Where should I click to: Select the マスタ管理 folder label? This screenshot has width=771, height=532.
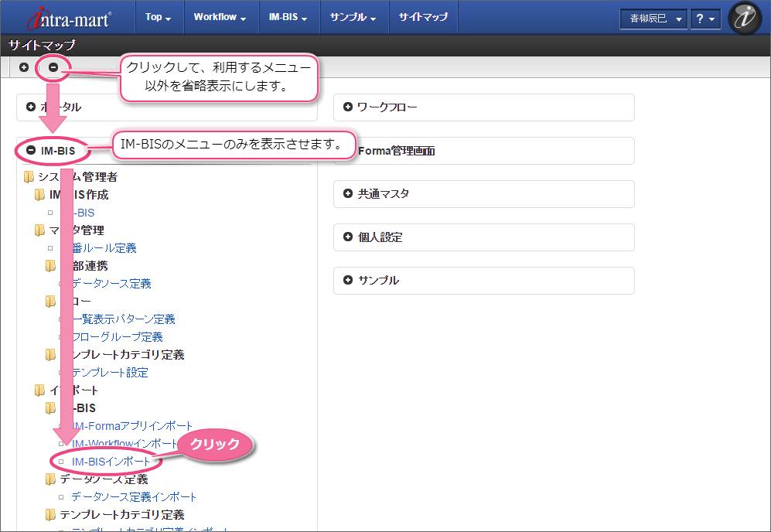[x=77, y=230]
